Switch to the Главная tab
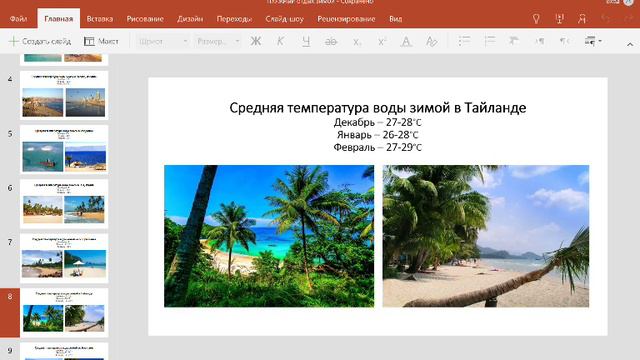The image size is (640, 360). point(58,19)
